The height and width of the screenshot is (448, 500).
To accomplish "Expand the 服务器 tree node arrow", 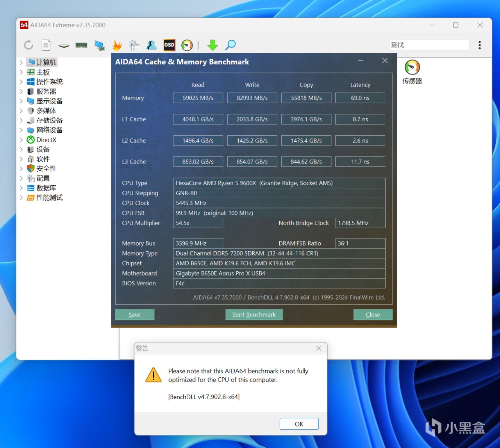I will pos(21,91).
